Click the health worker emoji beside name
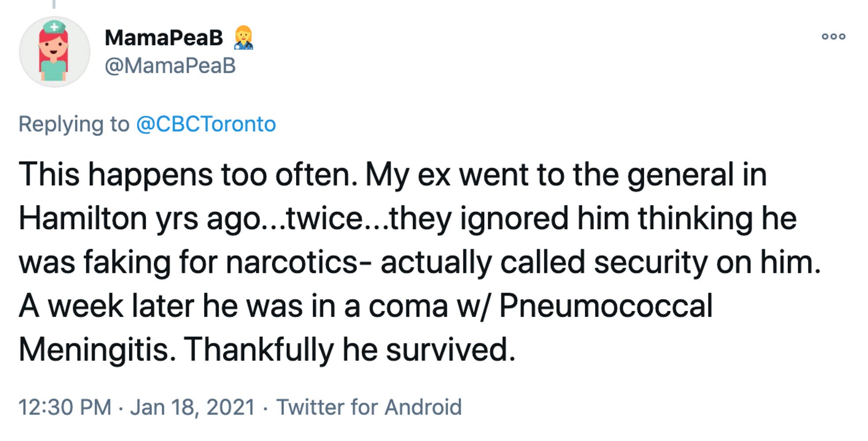Viewport: 868px width, 441px height. coord(243,37)
